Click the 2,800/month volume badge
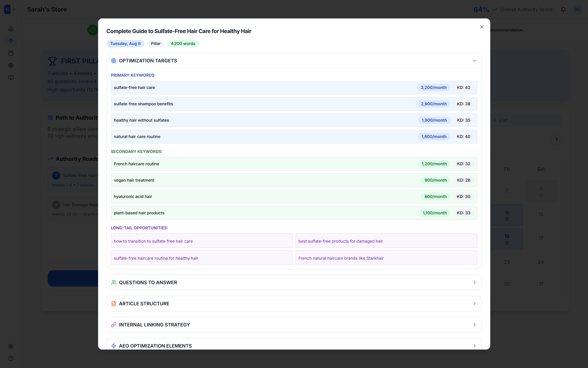Screen dimensions: 588x368 434,104
